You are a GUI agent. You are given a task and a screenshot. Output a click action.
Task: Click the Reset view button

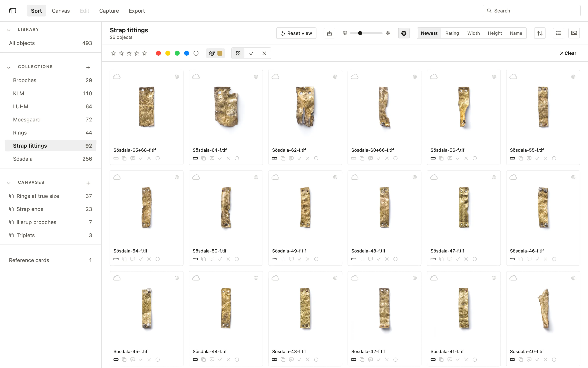296,33
